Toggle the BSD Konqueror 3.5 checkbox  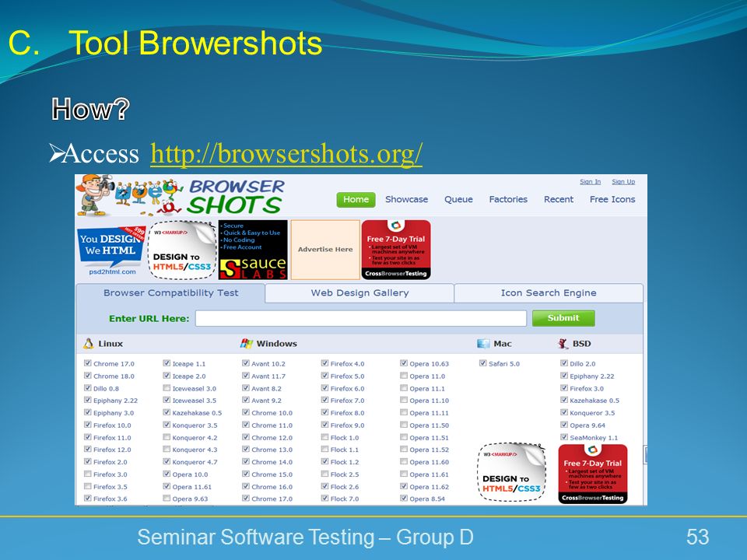coord(564,412)
